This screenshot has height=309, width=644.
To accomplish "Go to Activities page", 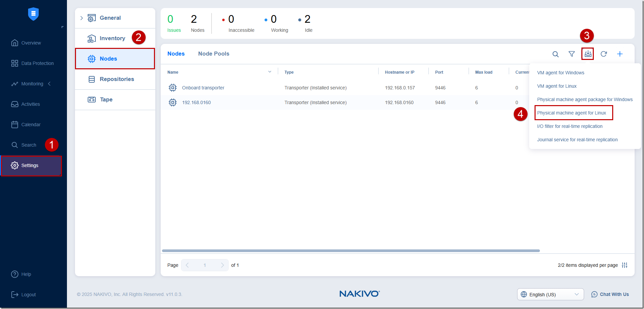I will (x=30, y=104).
